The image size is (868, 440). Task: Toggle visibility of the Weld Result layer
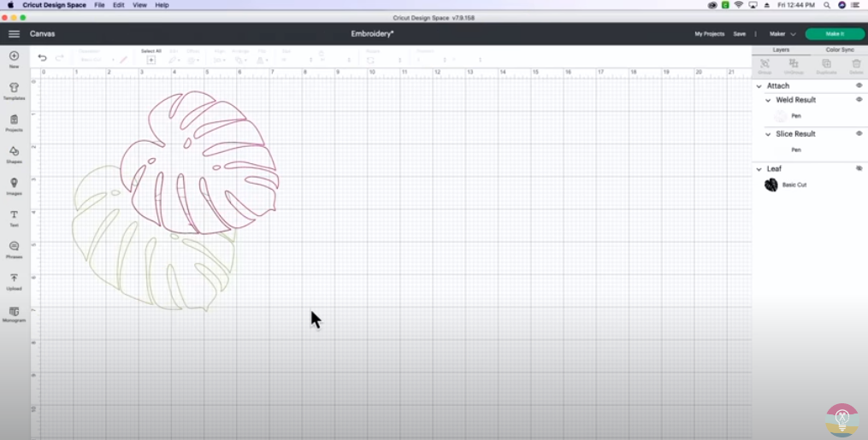pos(859,100)
